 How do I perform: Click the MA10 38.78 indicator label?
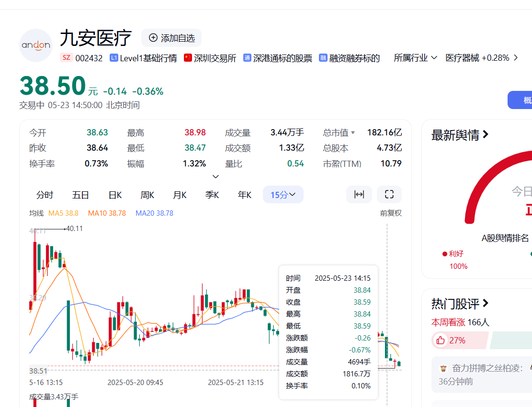coord(107,213)
